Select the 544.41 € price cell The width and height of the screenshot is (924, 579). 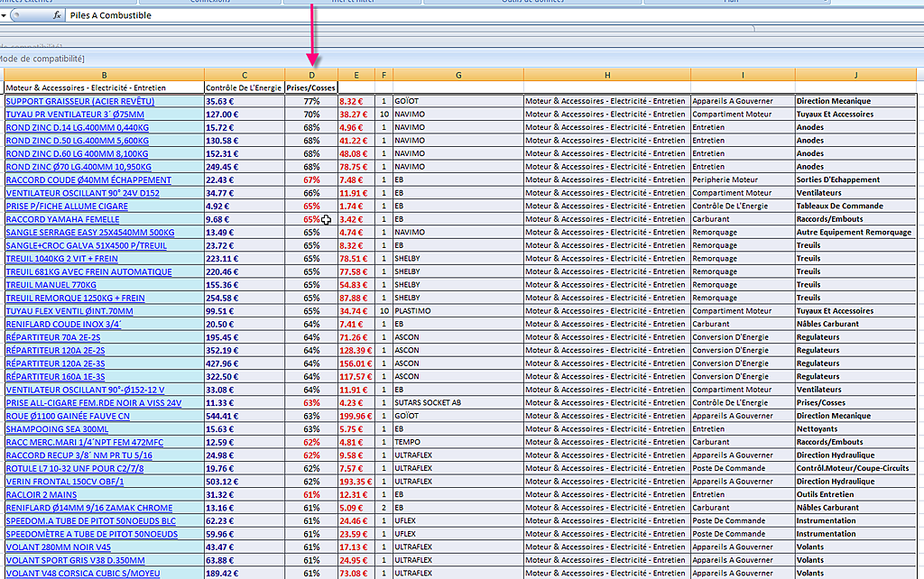(245, 416)
